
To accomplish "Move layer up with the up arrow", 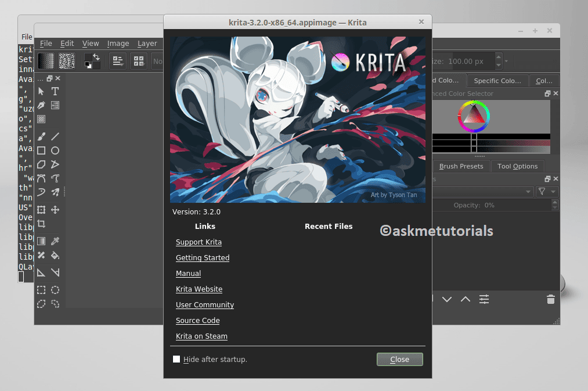I will tap(466, 299).
